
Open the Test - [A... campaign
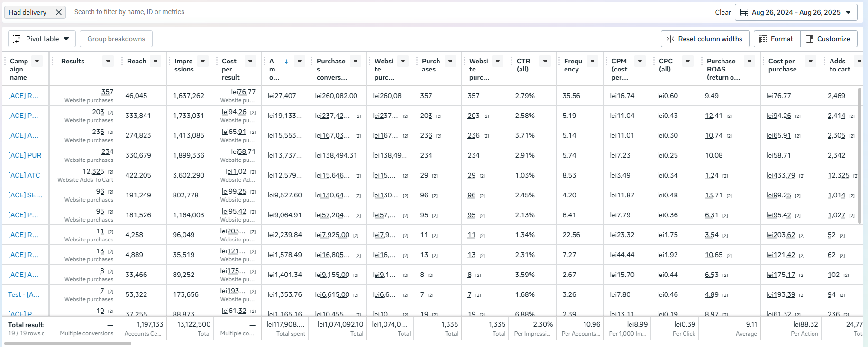(24, 294)
